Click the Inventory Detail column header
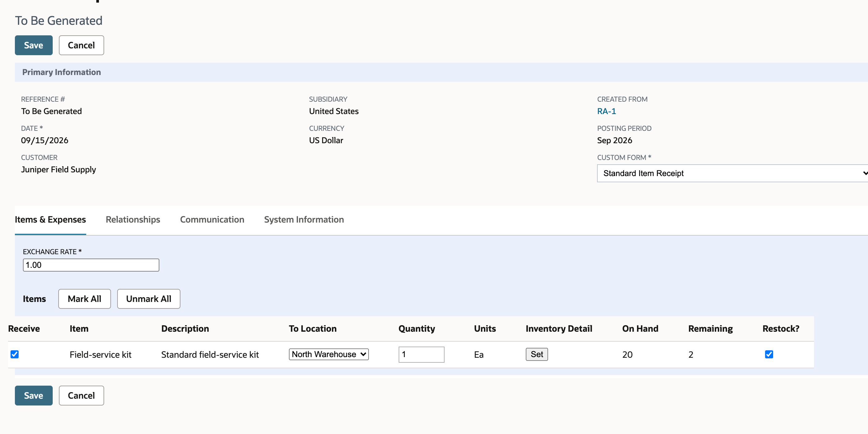The height and width of the screenshot is (434, 868). [559, 329]
